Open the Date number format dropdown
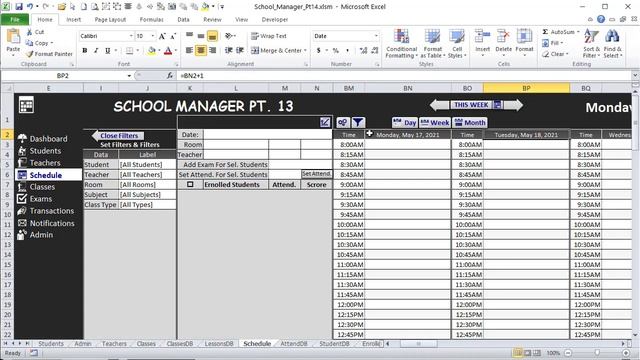The height and width of the screenshot is (360, 640). pos(376,36)
